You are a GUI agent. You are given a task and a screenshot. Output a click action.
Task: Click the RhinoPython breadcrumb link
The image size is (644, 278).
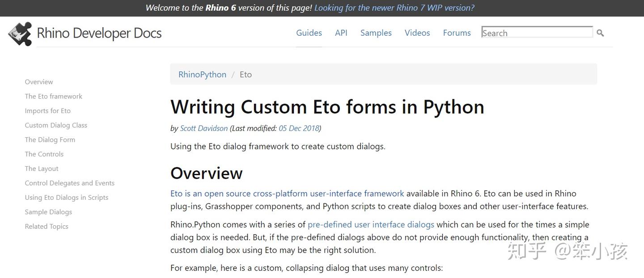point(202,74)
